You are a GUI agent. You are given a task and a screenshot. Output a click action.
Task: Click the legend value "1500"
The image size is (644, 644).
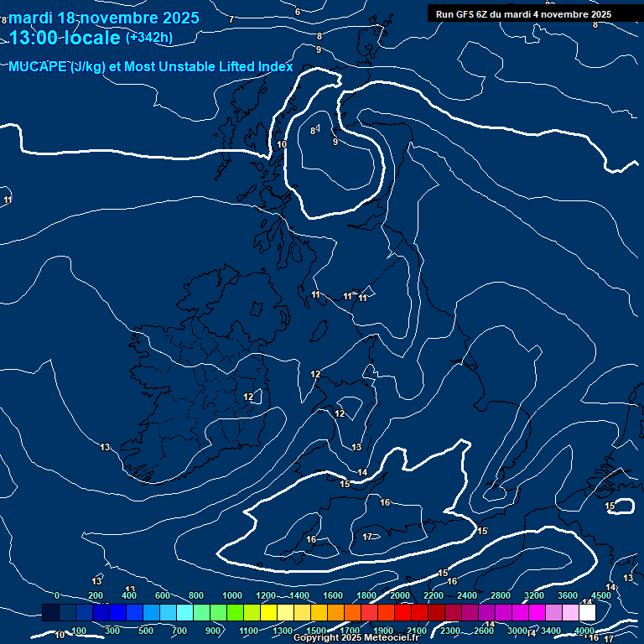tap(316, 631)
